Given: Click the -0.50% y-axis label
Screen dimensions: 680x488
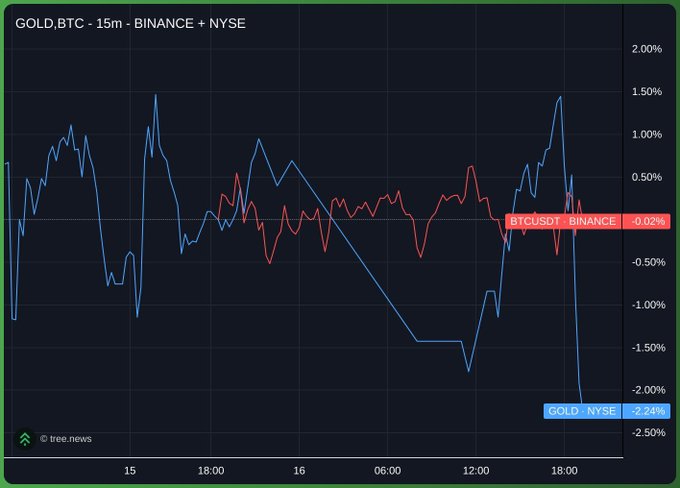Looking at the screenshot, I should tap(648, 262).
